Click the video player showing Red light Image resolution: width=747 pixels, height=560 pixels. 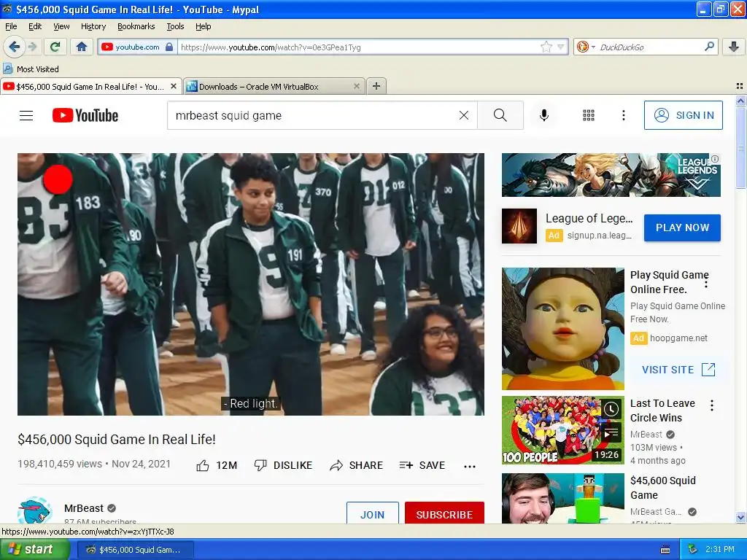coord(251,284)
